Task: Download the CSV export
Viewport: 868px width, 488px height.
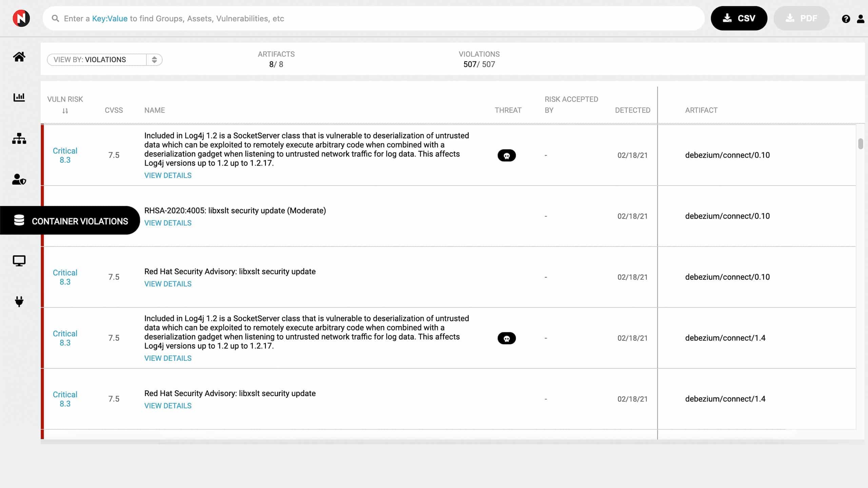Action: [739, 18]
